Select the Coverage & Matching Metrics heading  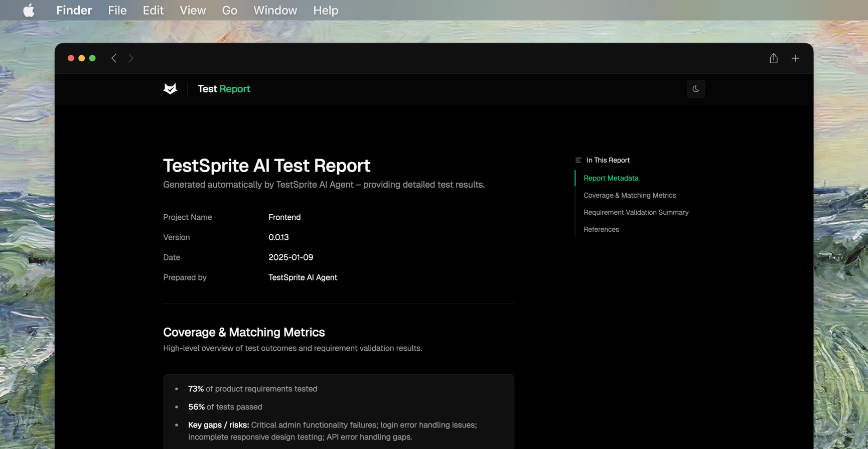tap(244, 332)
